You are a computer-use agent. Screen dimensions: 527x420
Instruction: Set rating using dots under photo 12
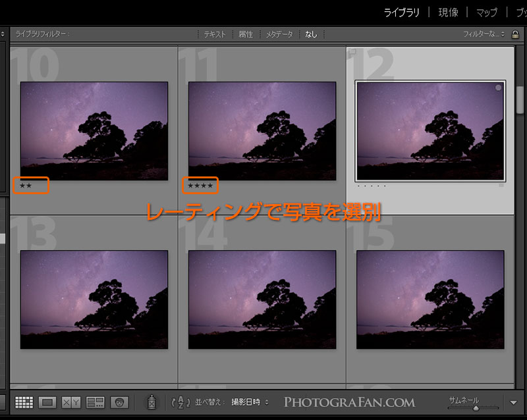(x=372, y=186)
